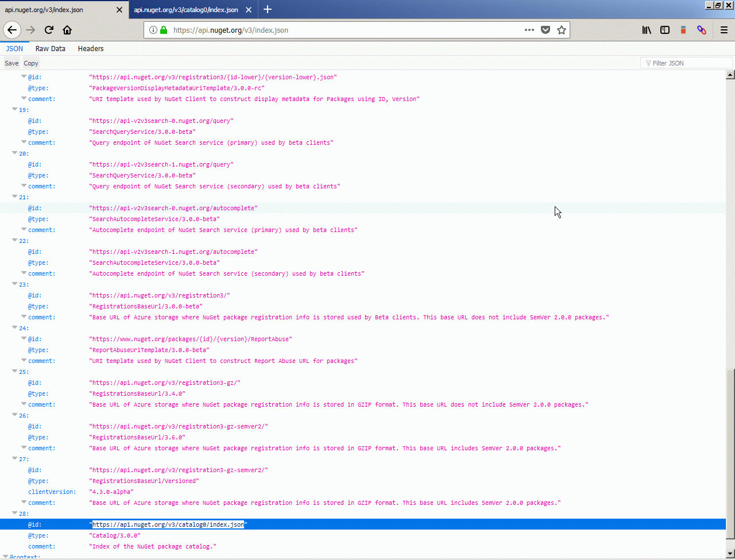Screen dimensions: 735x560
Task: Close the api.nuget.org/v3/index.json tab
Action: point(119,10)
